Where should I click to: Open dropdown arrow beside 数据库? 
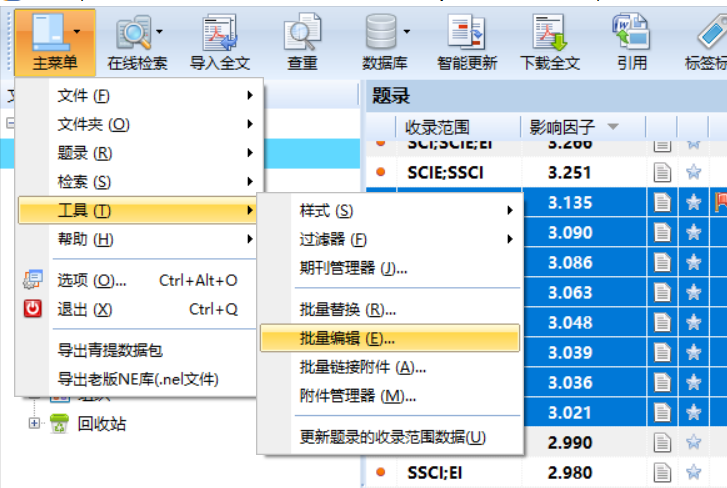click(407, 32)
